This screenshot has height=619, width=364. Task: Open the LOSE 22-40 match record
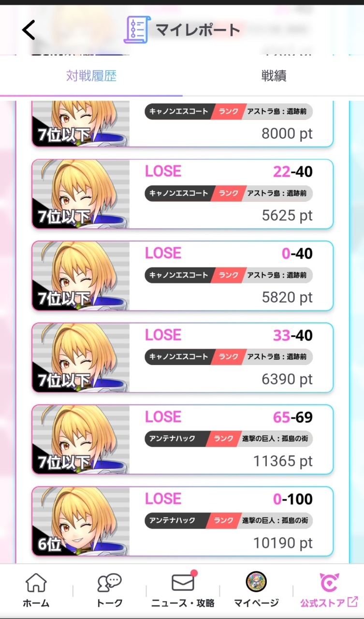tap(182, 194)
